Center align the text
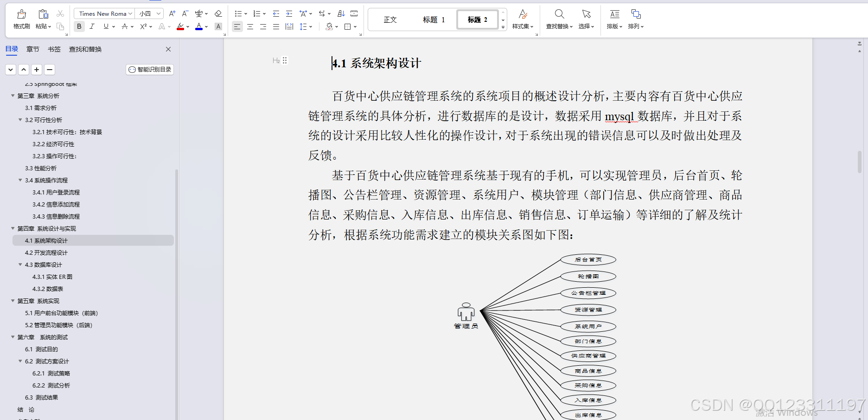The height and width of the screenshot is (420, 868). click(x=250, y=26)
